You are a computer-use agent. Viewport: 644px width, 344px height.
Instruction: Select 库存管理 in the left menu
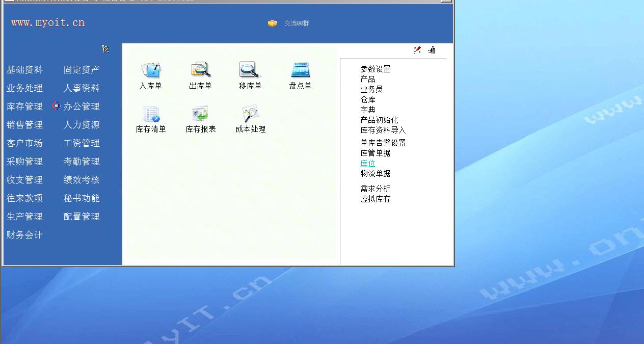point(24,107)
